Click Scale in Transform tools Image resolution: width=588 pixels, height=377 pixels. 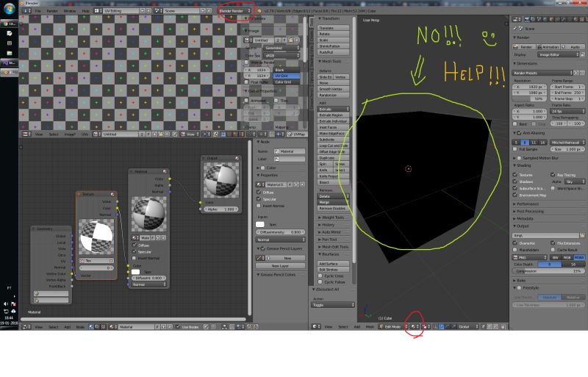333,40
